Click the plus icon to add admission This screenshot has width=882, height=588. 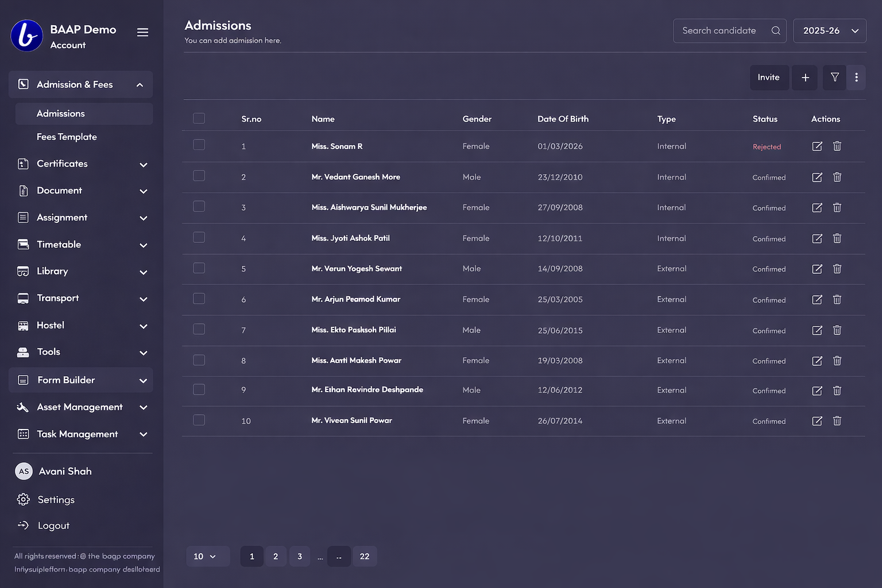805,78
